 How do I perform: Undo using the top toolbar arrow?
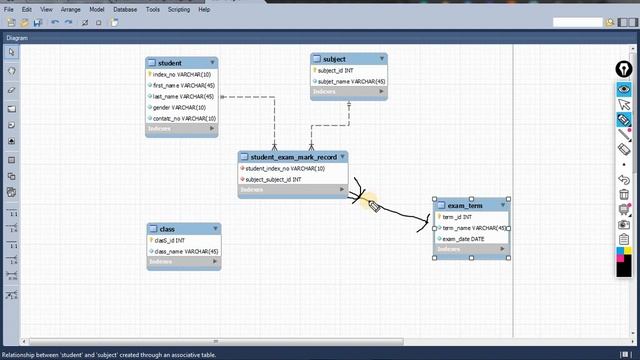pos(55,22)
